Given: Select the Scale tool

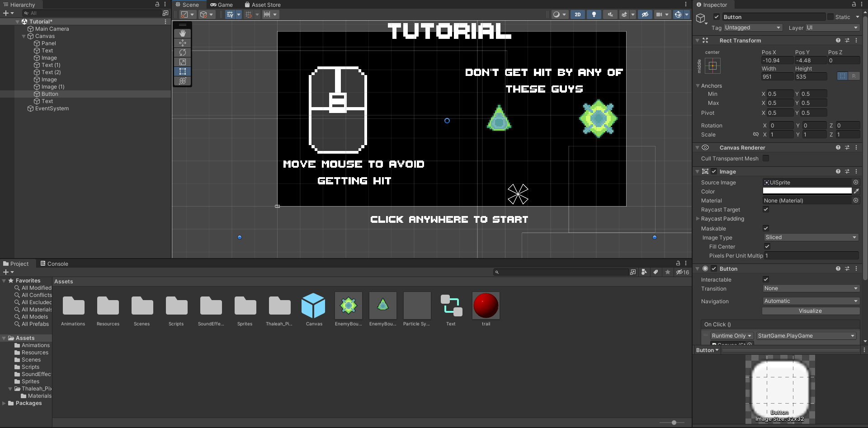Looking at the screenshot, I should pos(183,62).
